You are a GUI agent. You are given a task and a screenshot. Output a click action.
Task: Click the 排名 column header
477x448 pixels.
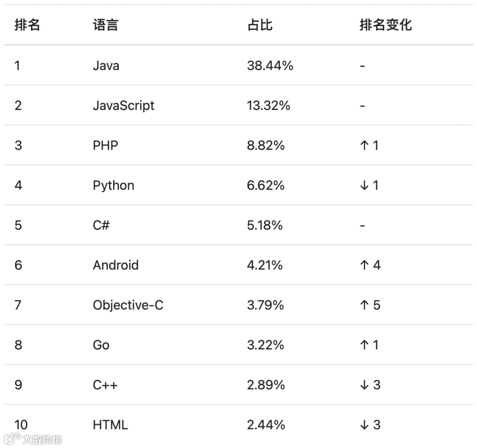point(27,25)
